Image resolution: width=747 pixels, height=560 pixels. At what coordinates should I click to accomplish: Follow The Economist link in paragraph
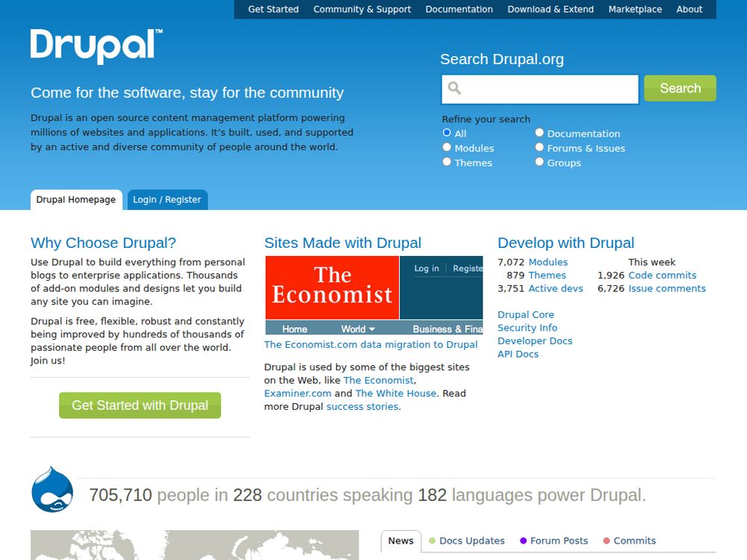(x=379, y=381)
